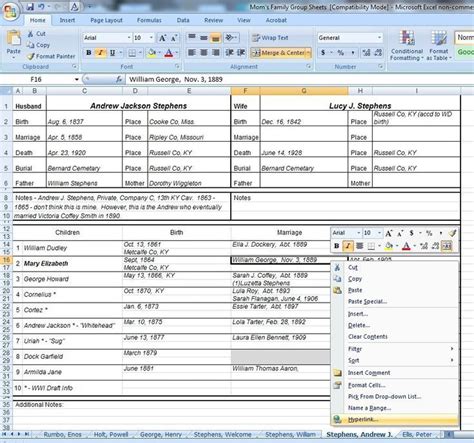
Task: Select row 16 header
Action: point(6,260)
